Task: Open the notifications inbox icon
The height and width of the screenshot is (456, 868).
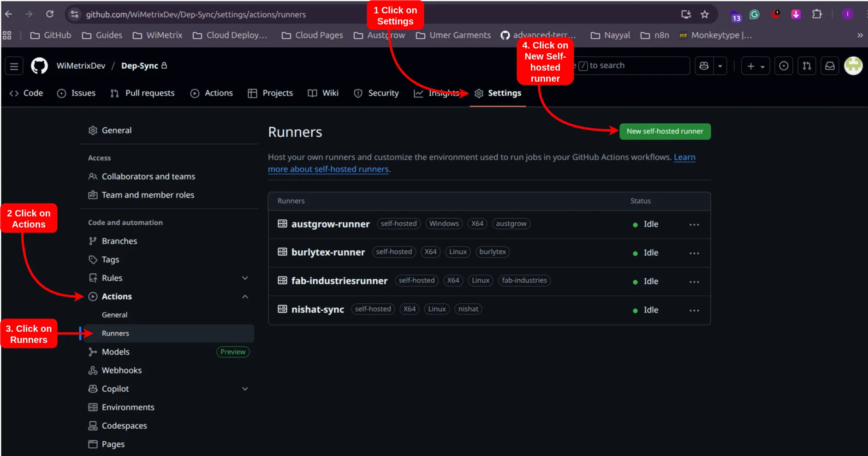Action: tap(830, 66)
